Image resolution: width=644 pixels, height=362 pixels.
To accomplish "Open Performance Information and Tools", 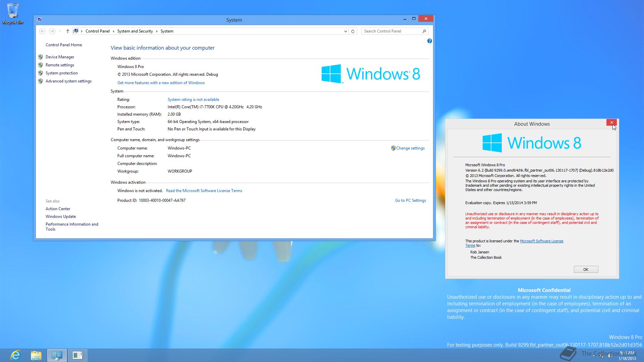I will coord(72,227).
